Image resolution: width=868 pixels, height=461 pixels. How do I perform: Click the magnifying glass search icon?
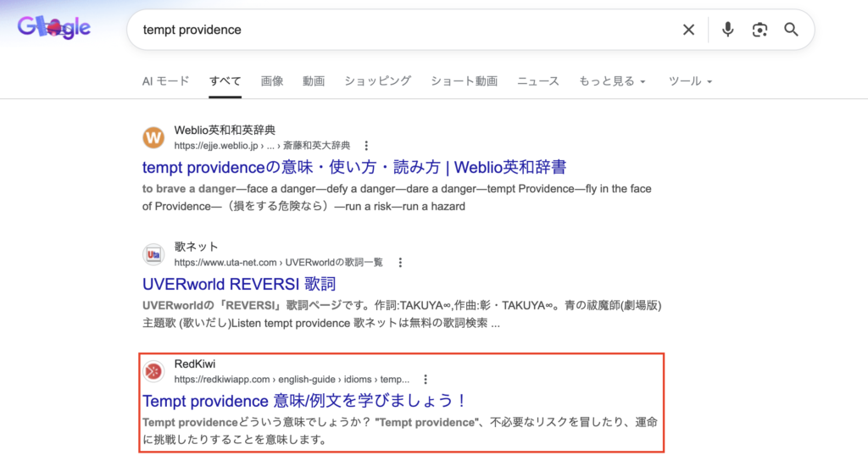tap(791, 30)
